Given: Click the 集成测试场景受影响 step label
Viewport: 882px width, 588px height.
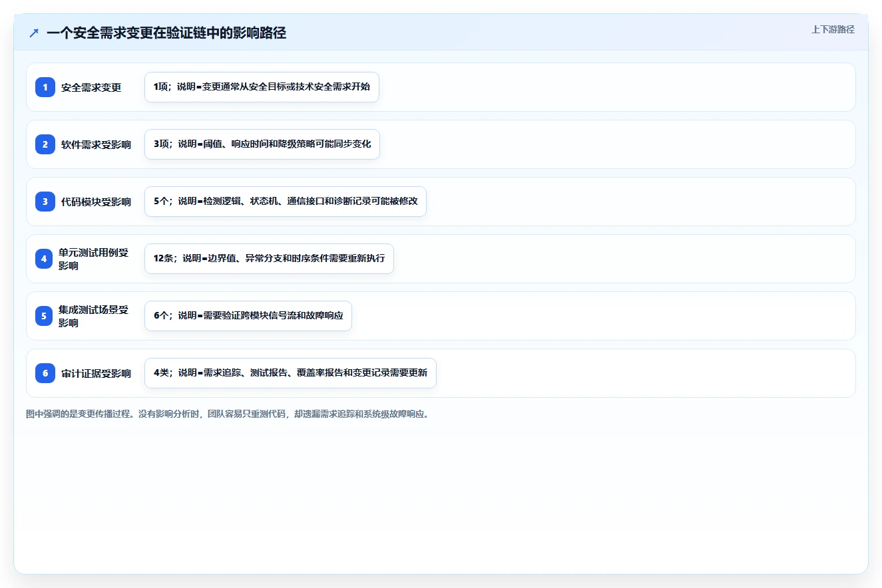Looking at the screenshot, I should [93, 316].
